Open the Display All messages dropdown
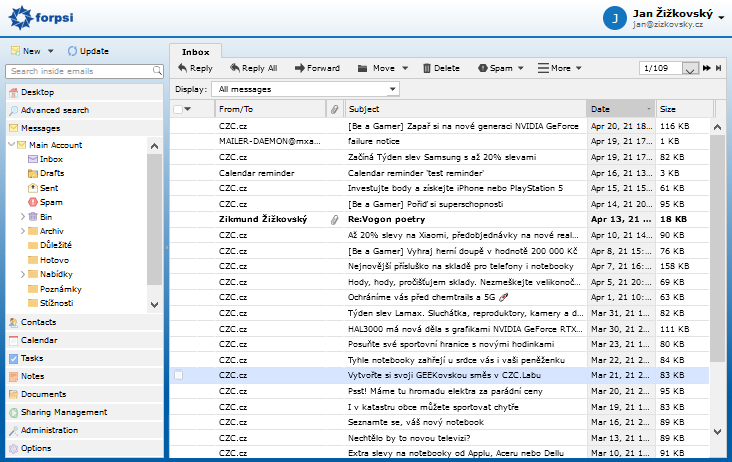This screenshot has height=462, width=732. [306, 89]
